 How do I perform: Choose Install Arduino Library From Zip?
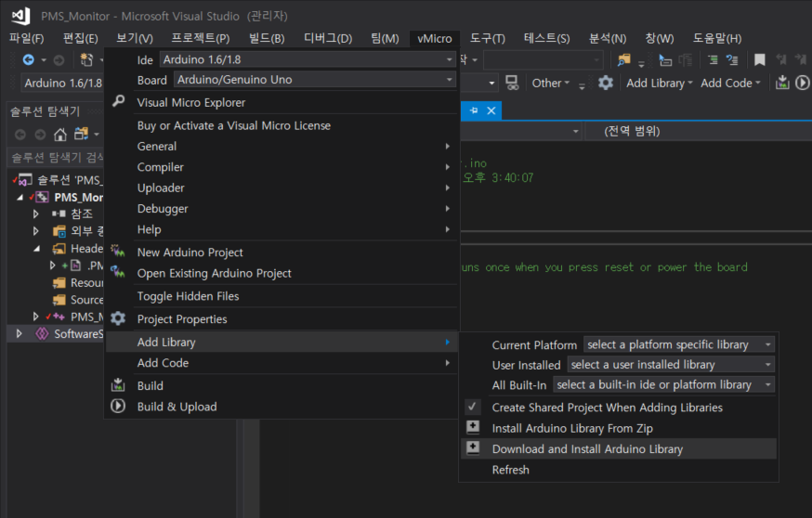click(620, 428)
